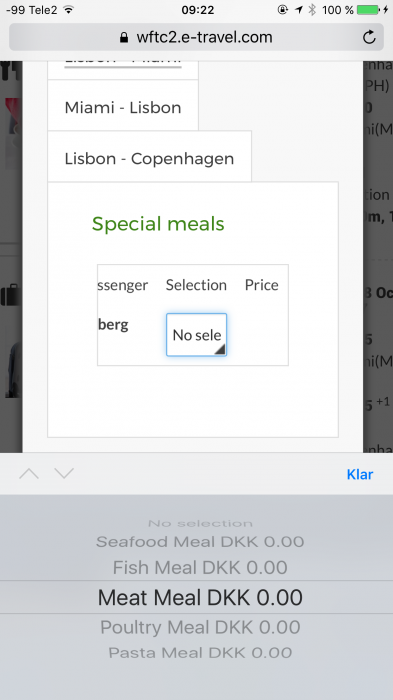This screenshot has width=393, height=700.
Task: Pick Pasta Meal DKK 0.00 in the picker
Action: [200, 653]
